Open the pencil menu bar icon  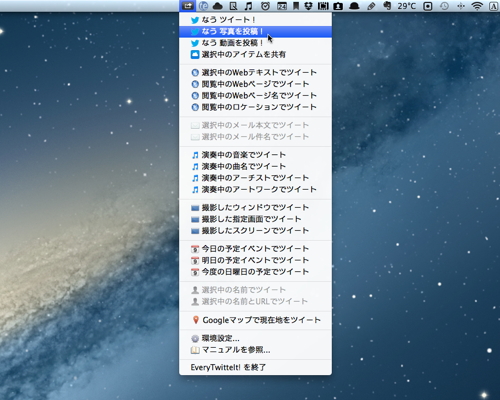click(371, 6)
